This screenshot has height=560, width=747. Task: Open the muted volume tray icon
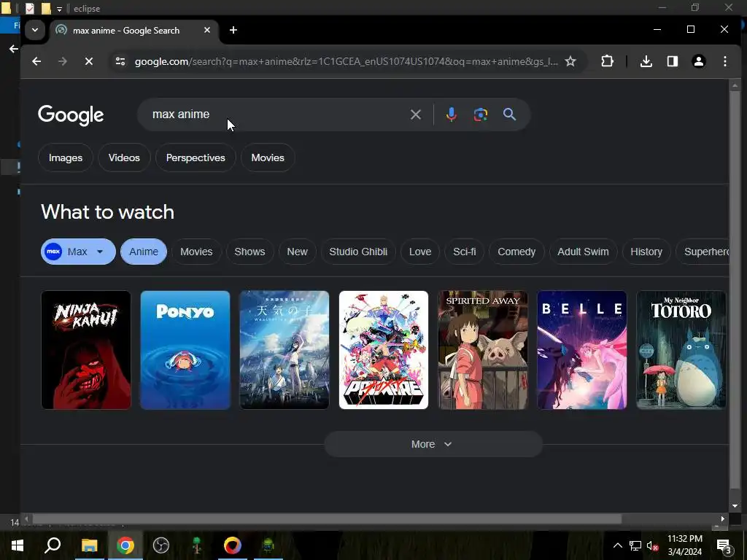(652, 545)
